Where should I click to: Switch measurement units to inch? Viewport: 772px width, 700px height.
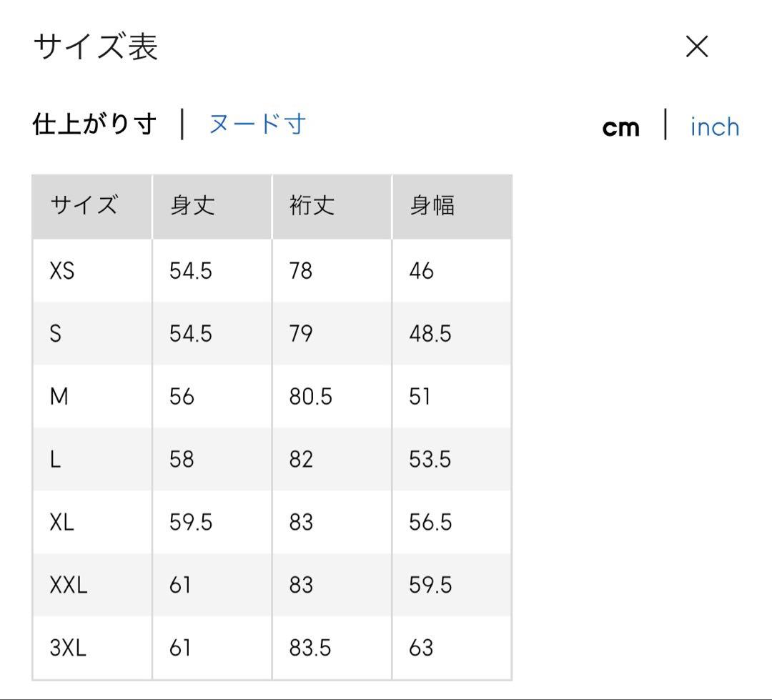[x=714, y=127]
